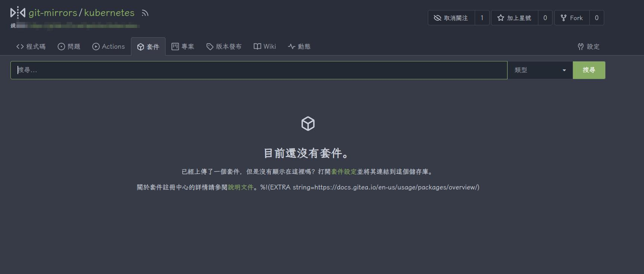The image size is (644, 274).
Task: Open the Wiki tab
Action: [x=265, y=47]
